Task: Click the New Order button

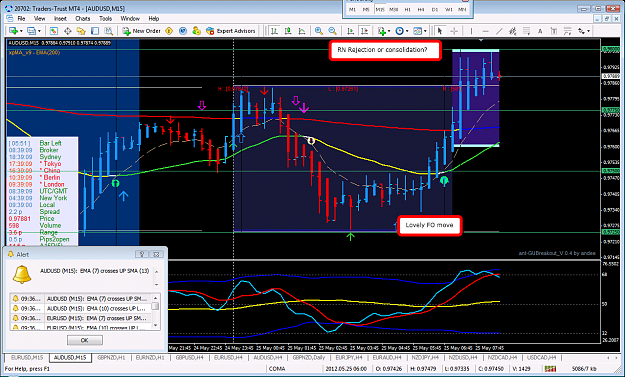Action: tap(142, 31)
